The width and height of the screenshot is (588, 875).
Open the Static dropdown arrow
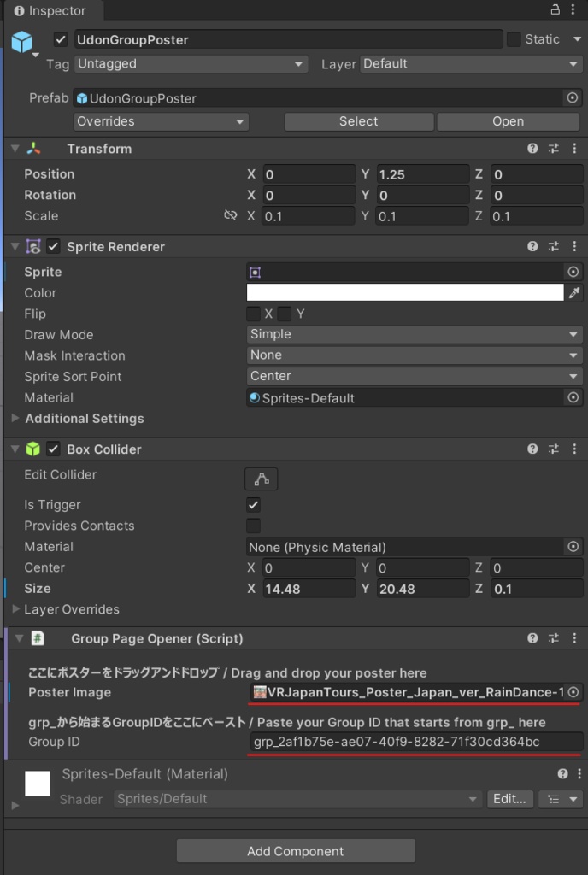point(577,39)
